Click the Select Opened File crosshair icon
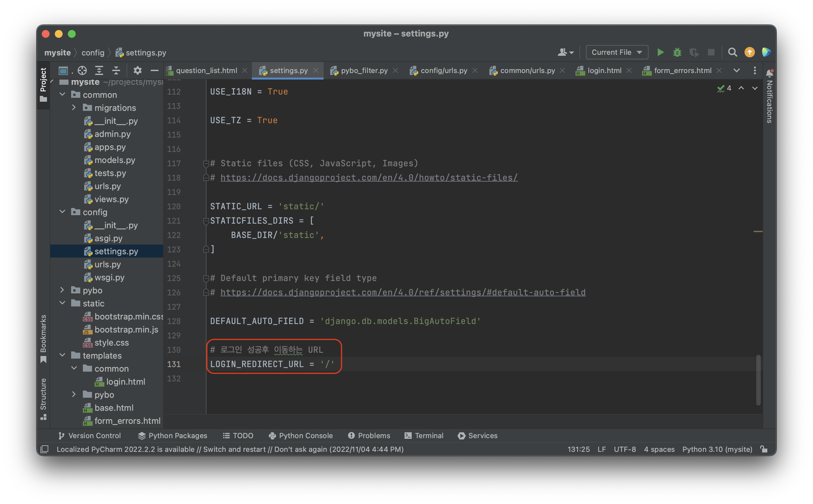This screenshot has width=813, height=504. pos(82,70)
